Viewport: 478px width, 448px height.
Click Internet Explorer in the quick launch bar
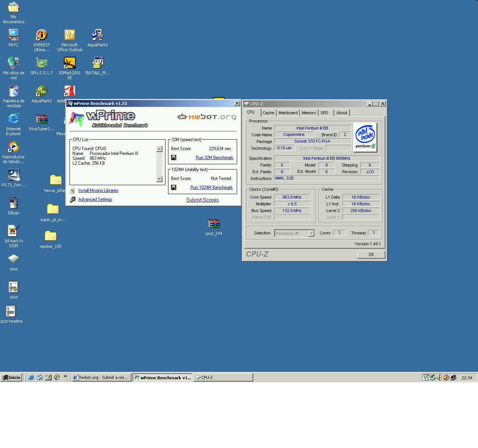[x=31, y=377]
